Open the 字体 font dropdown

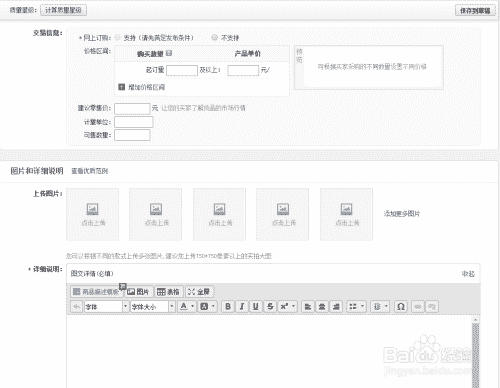[x=106, y=306]
